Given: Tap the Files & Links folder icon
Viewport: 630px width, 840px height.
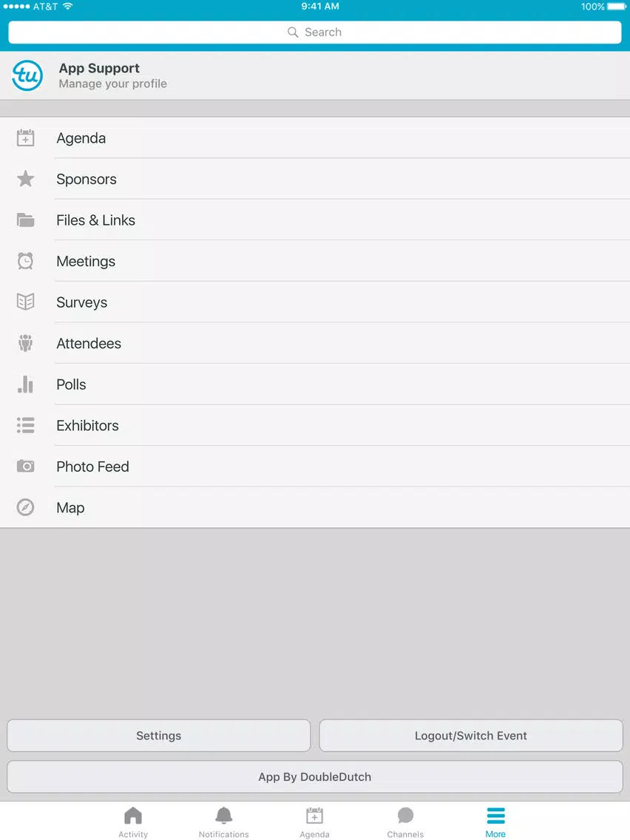Looking at the screenshot, I should (25, 220).
